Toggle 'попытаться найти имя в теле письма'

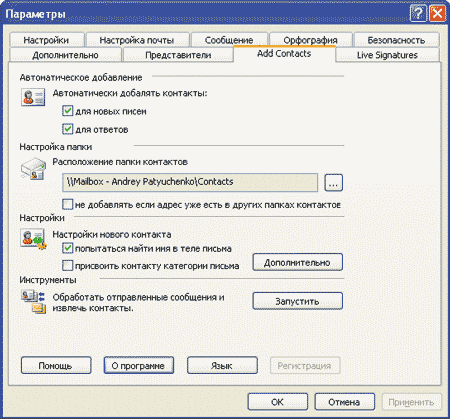67,248
